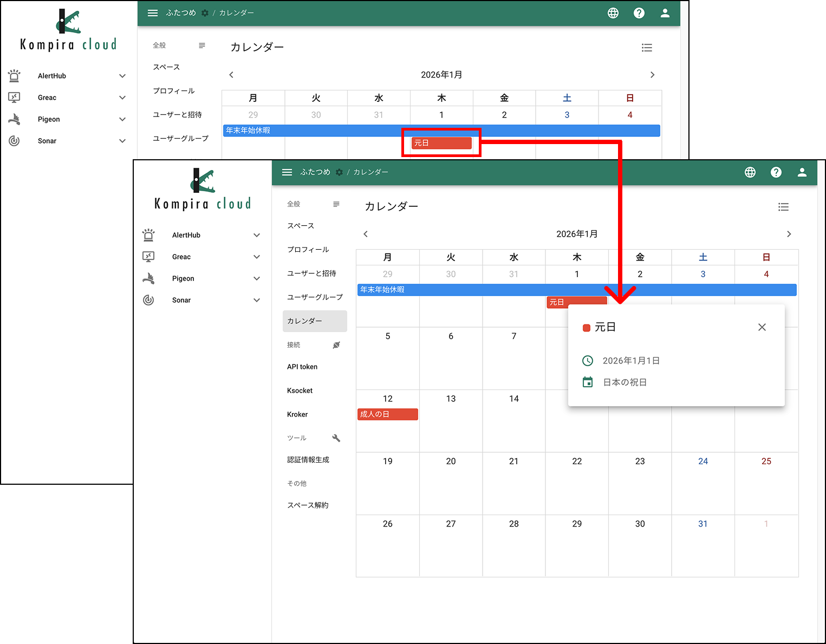Screen dimensions: 826x644
Task: Switch calendar to list view icon
Action: [x=783, y=206]
